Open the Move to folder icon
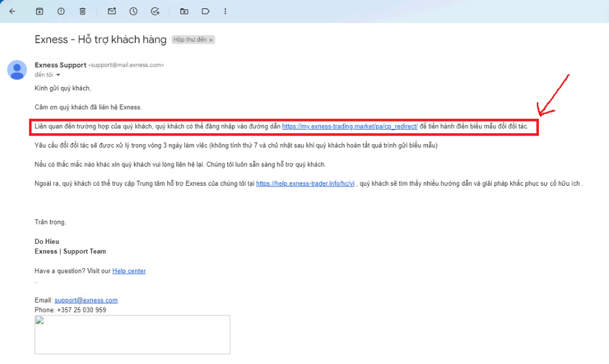The width and height of the screenshot is (609, 364). [x=184, y=11]
